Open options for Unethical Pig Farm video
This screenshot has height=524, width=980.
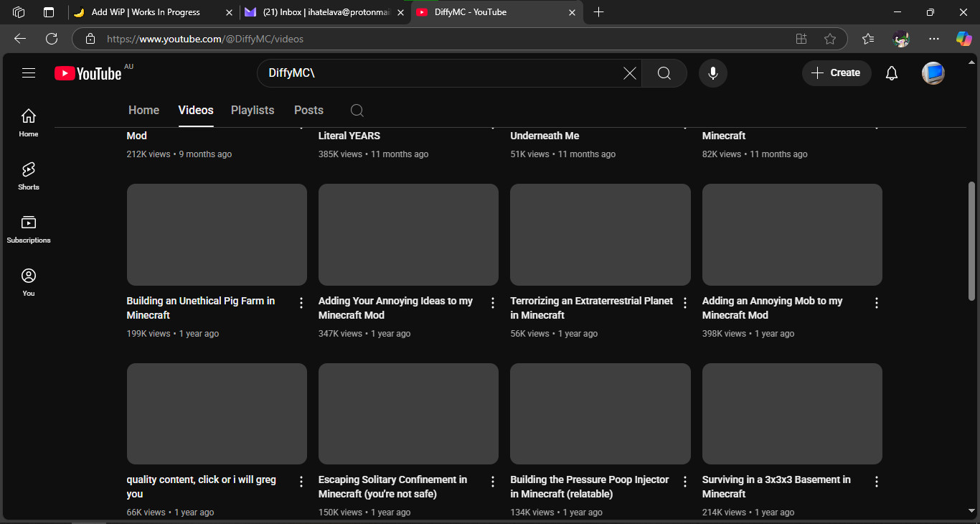(301, 303)
